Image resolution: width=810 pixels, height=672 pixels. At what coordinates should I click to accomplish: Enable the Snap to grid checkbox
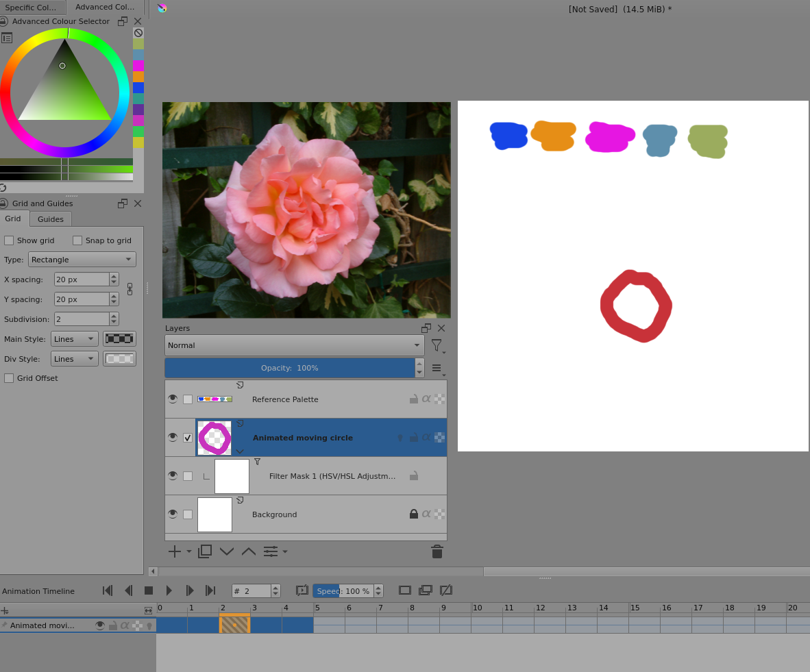click(77, 240)
